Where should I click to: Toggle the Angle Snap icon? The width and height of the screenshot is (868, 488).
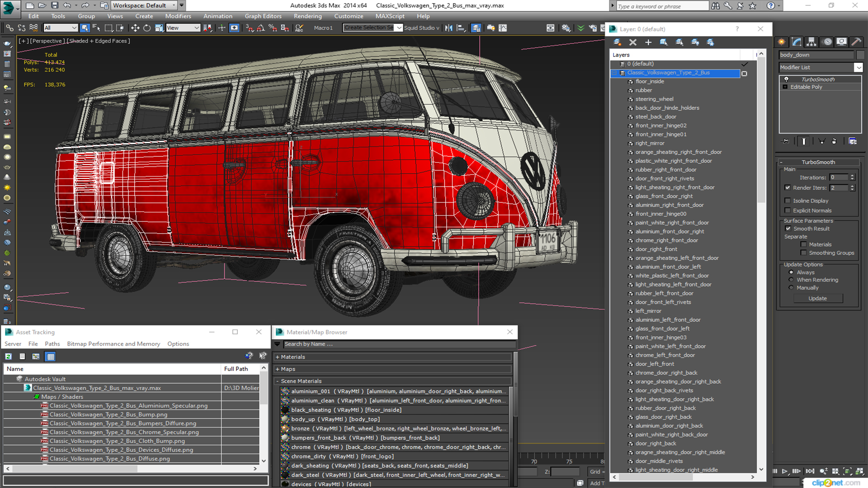(261, 28)
